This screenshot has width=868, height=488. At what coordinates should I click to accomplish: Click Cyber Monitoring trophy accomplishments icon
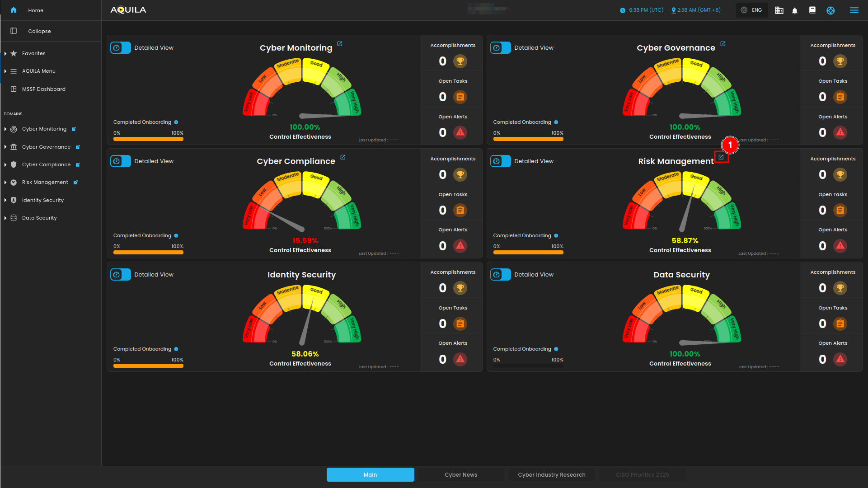(x=460, y=61)
